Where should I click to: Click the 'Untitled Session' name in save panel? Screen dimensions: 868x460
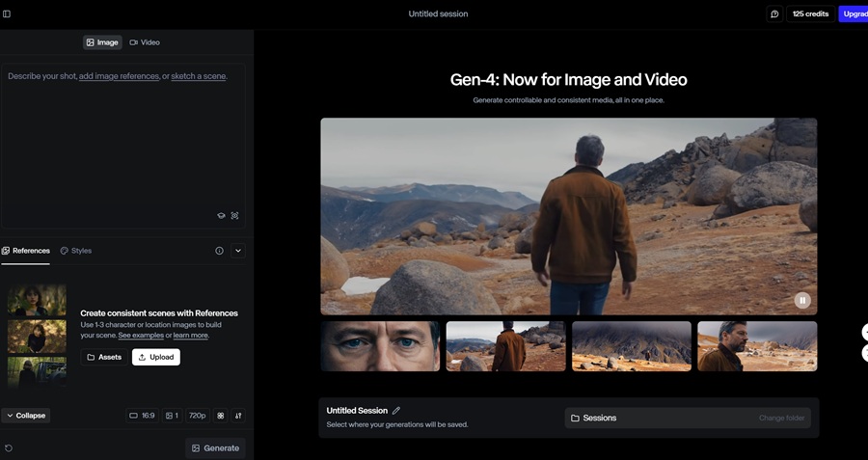tap(357, 411)
